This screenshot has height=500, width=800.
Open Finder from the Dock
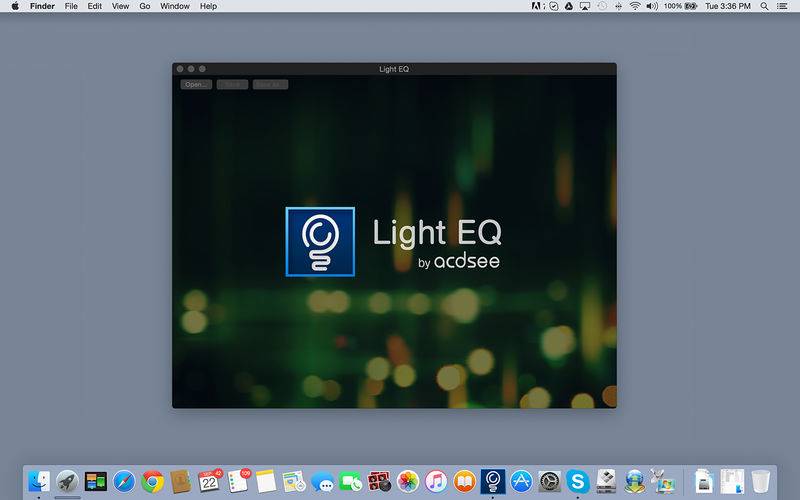click(x=39, y=481)
